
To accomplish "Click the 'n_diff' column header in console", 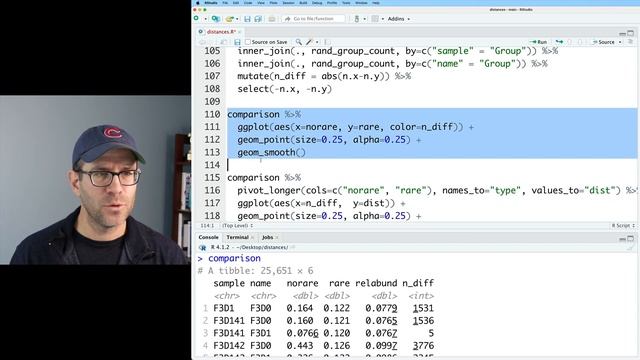I will [418, 283].
